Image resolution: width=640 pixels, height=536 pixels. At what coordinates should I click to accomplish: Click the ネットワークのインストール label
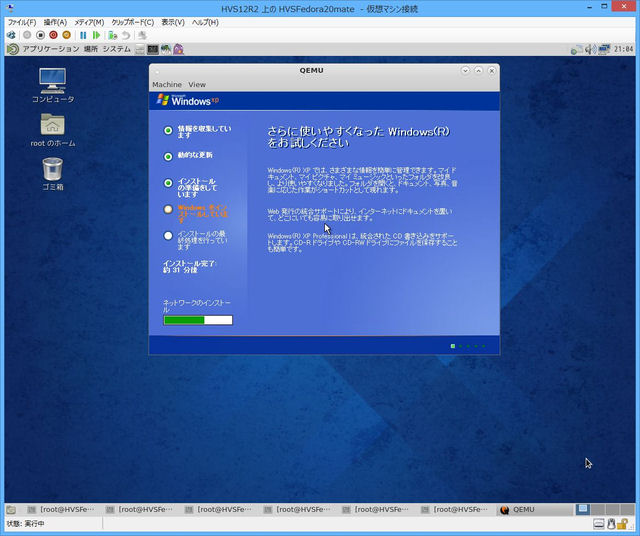pos(197,306)
